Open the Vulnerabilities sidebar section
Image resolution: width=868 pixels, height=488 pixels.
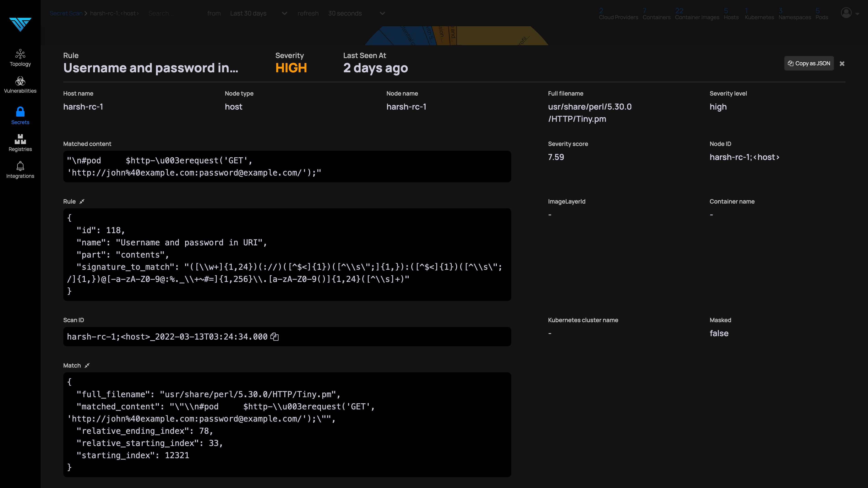(20, 85)
